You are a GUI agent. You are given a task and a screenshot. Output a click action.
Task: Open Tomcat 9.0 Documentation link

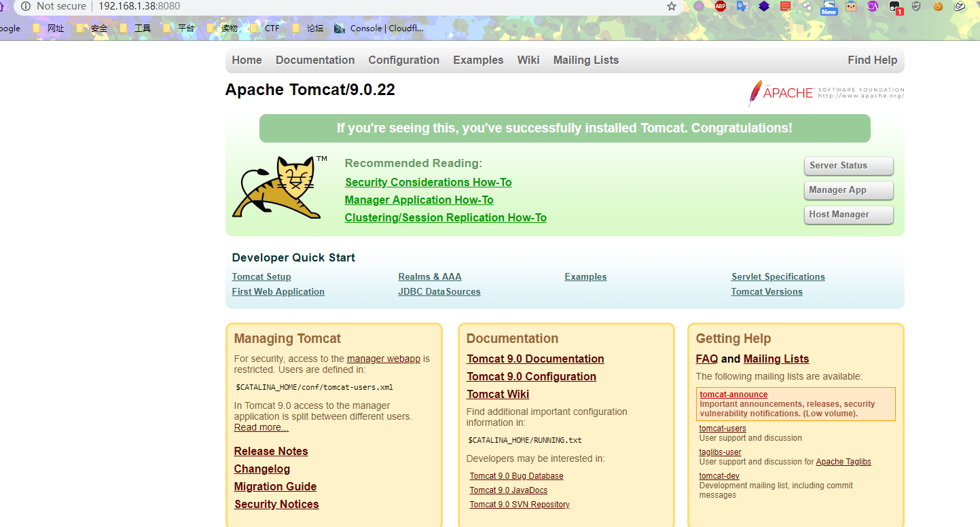535,359
